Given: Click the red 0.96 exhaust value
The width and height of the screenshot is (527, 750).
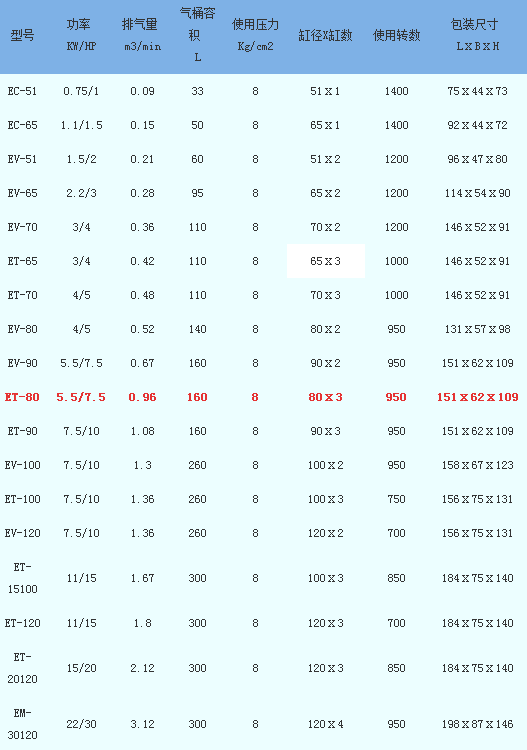Looking at the screenshot, I should tap(142, 397).
